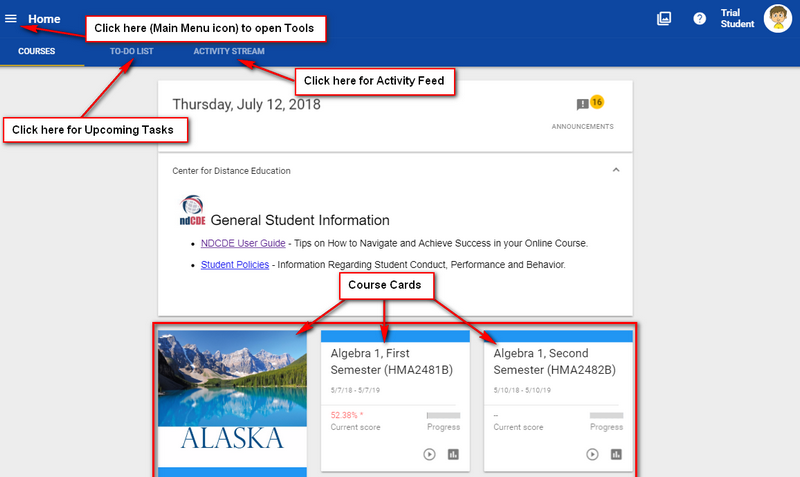800x477 pixels.
Task: Click the image gallery icon in header
Action: 664,19
